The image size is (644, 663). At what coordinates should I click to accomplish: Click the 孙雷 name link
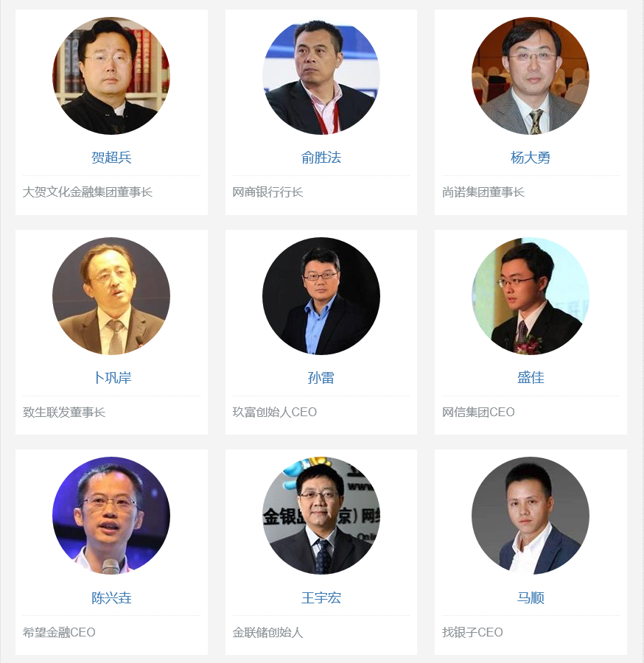pos(321,378)
